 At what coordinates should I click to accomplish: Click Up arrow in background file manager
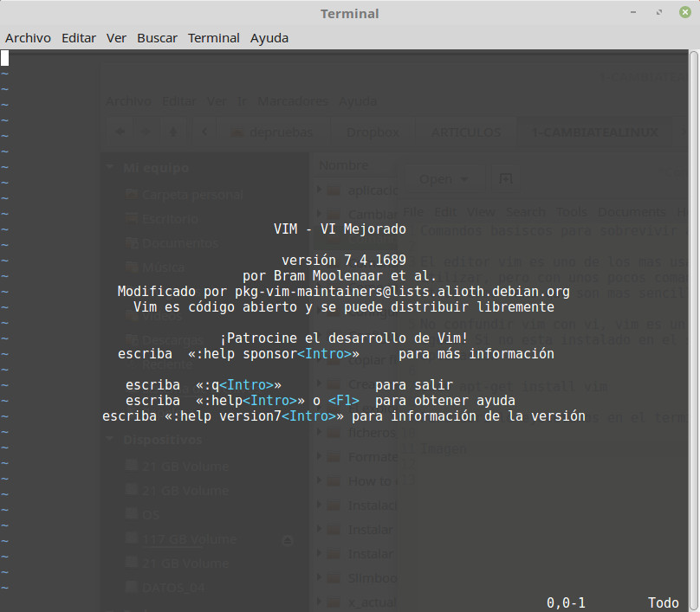(x=173, y=132)
